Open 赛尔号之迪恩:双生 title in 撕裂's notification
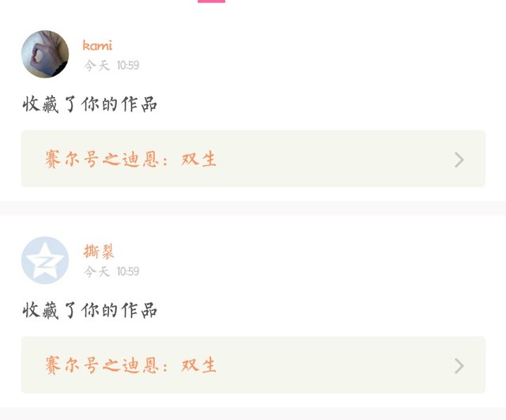Viewport: 506px width, 420px height. click(130, 365)
